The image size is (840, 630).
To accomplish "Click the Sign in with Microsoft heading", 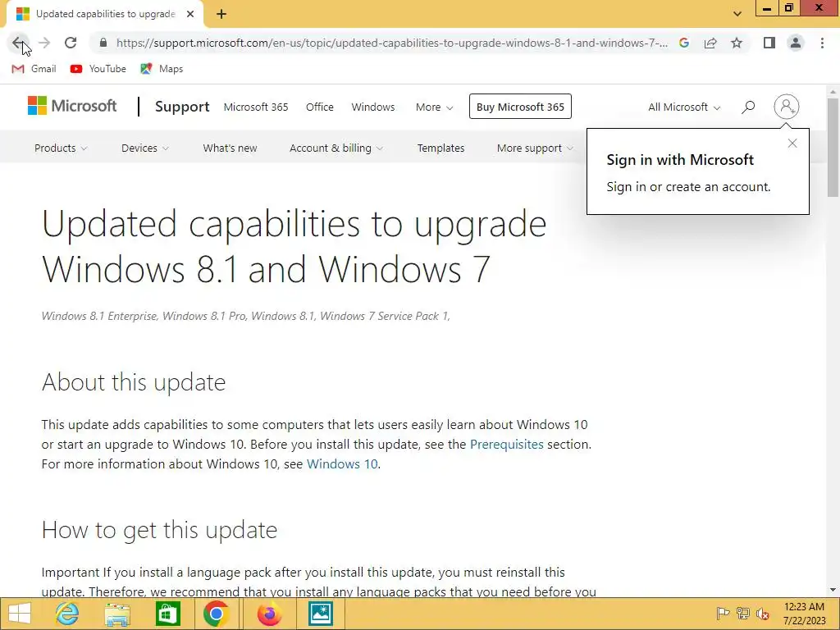I will tap(680, 160).
